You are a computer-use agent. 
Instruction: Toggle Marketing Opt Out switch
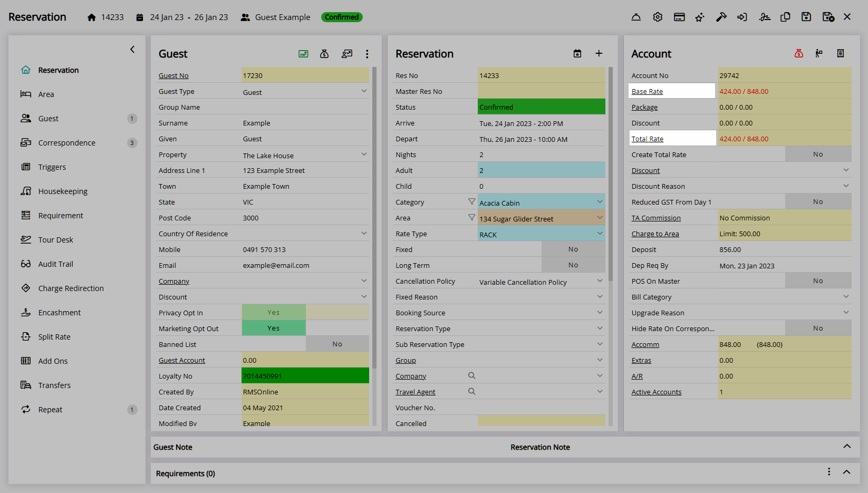click(x=274, y=328)
